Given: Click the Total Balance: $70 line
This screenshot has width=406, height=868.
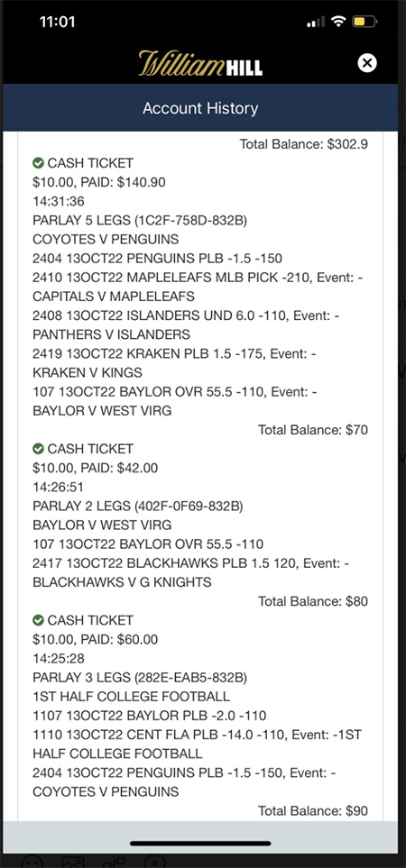Looking at the screenshot, I should click(313, 430).
